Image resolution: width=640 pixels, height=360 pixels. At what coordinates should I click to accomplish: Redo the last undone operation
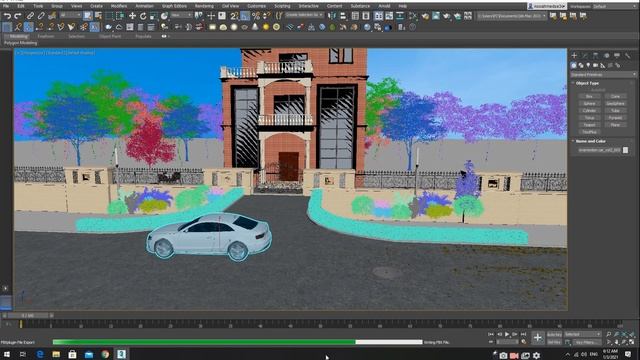click(18, 16)
